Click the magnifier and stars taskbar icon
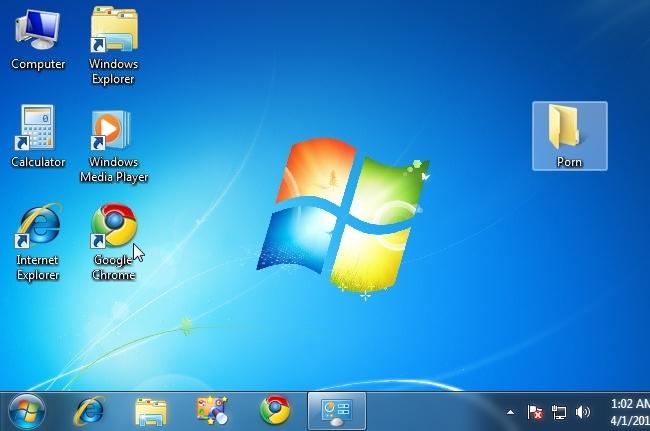The width and height of the screenshot is (650, 431). pyautogui.click(x=212, y=410)
